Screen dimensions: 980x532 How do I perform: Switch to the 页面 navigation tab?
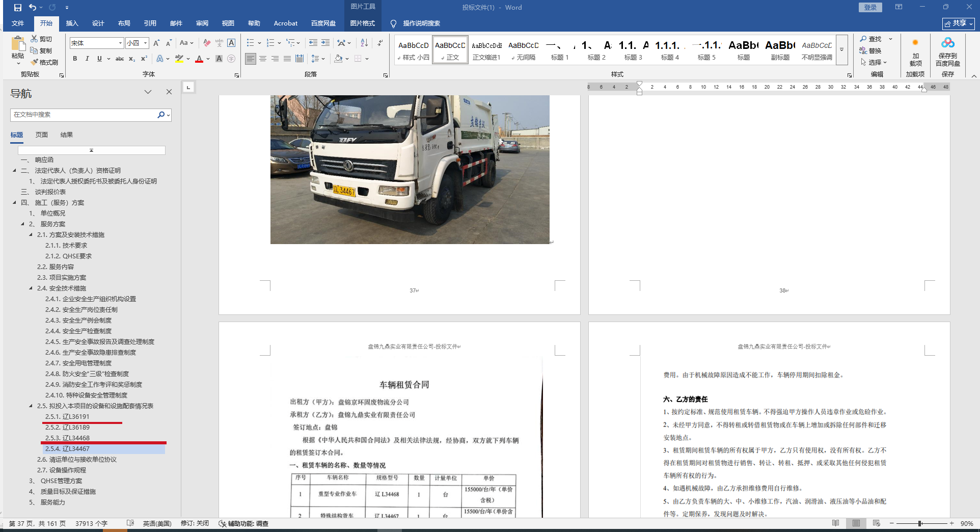(41, 135)
